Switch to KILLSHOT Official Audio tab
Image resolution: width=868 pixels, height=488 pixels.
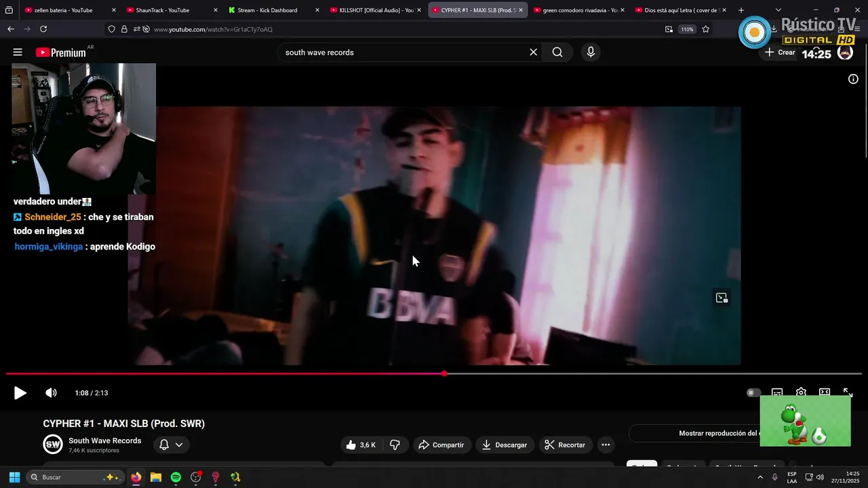click(376, 10)
